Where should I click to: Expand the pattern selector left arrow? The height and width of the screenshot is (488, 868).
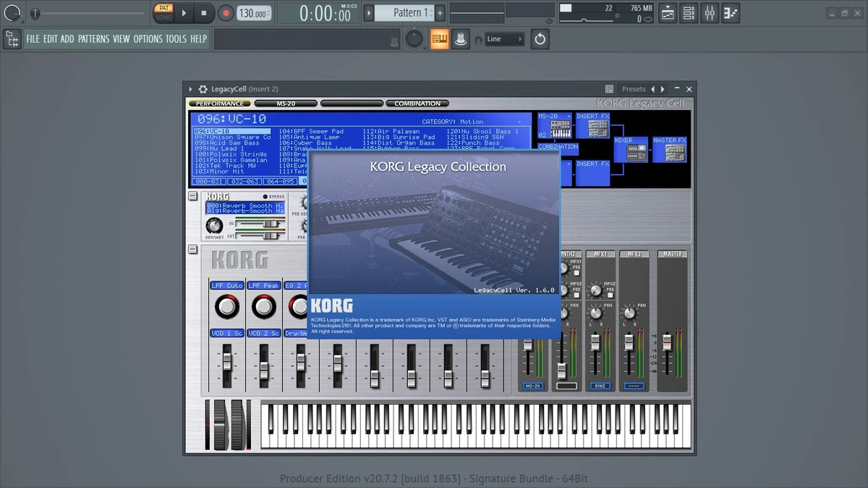pos(369,12)
